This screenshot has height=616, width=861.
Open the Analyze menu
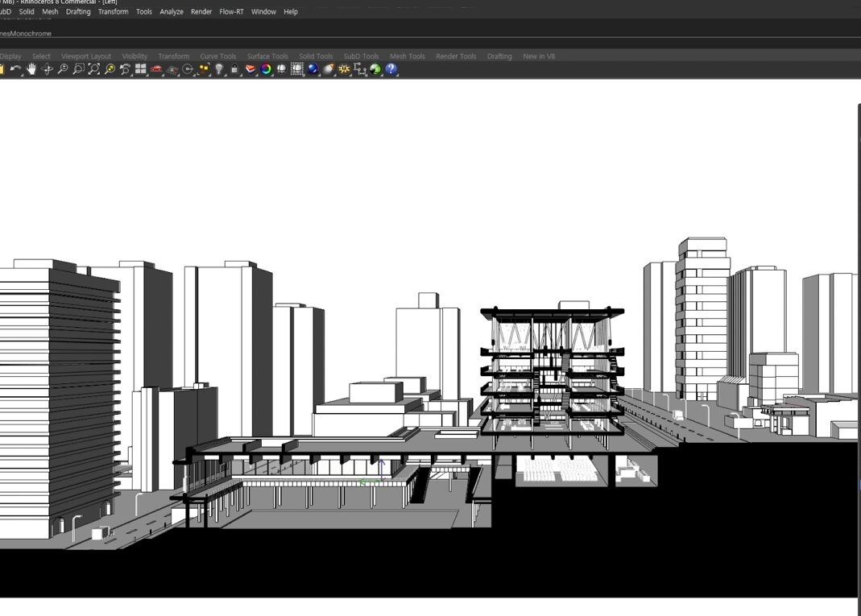tap(172, 11)
